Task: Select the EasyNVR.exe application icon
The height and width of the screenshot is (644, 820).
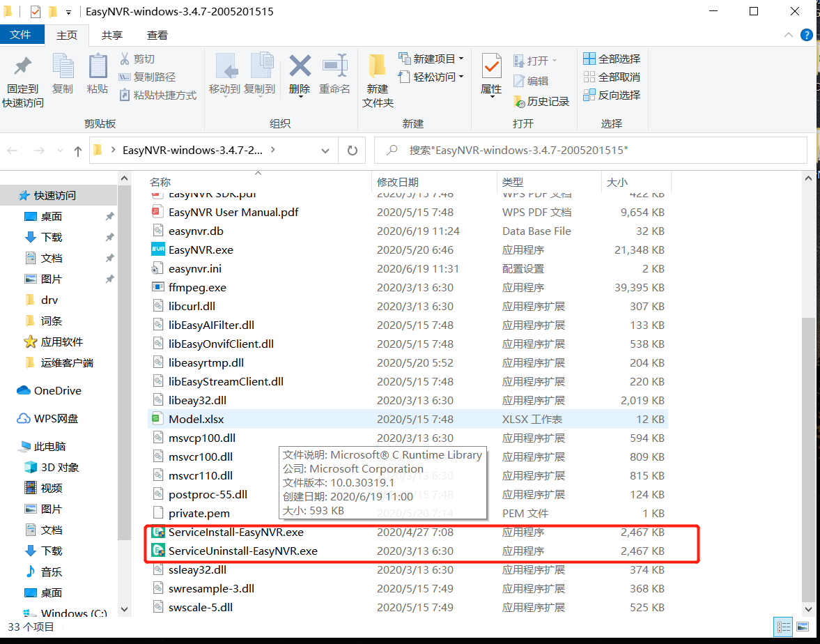Action: click(158, 250)
